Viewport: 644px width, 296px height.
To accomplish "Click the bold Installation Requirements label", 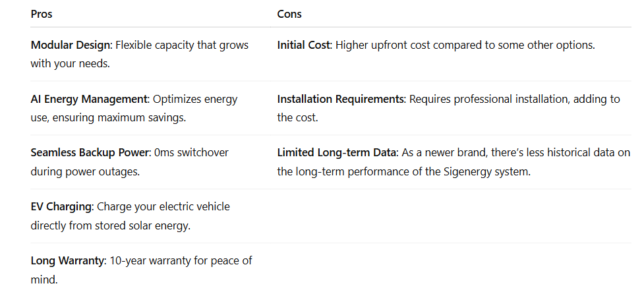I will (x=340, y=100).
